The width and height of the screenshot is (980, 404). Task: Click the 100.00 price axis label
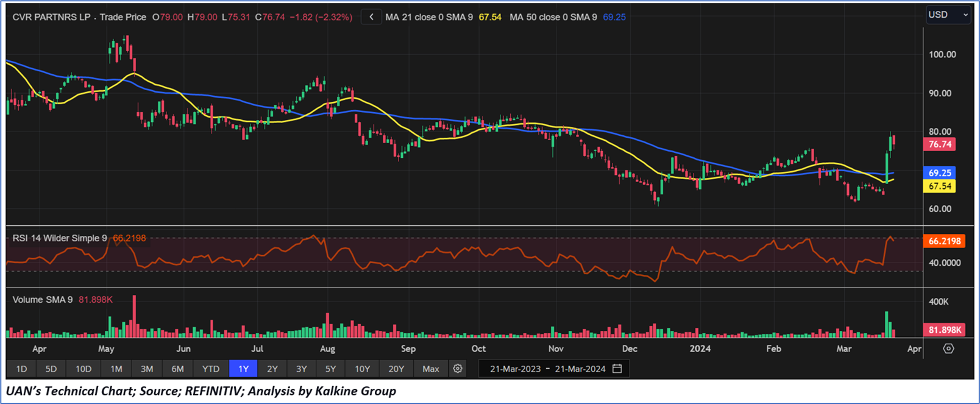click(942, 54)
